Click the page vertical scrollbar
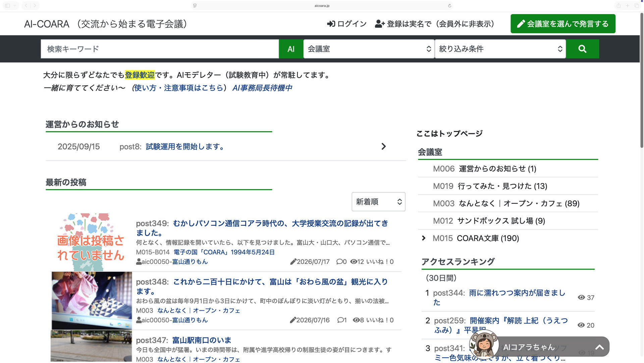 tap(642, 81)
